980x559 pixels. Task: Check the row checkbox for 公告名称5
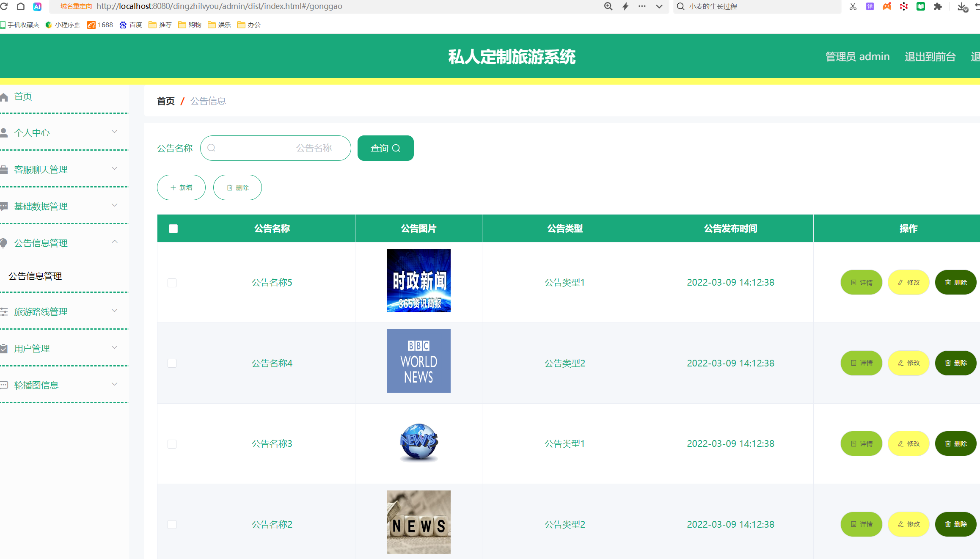point(172,283)
